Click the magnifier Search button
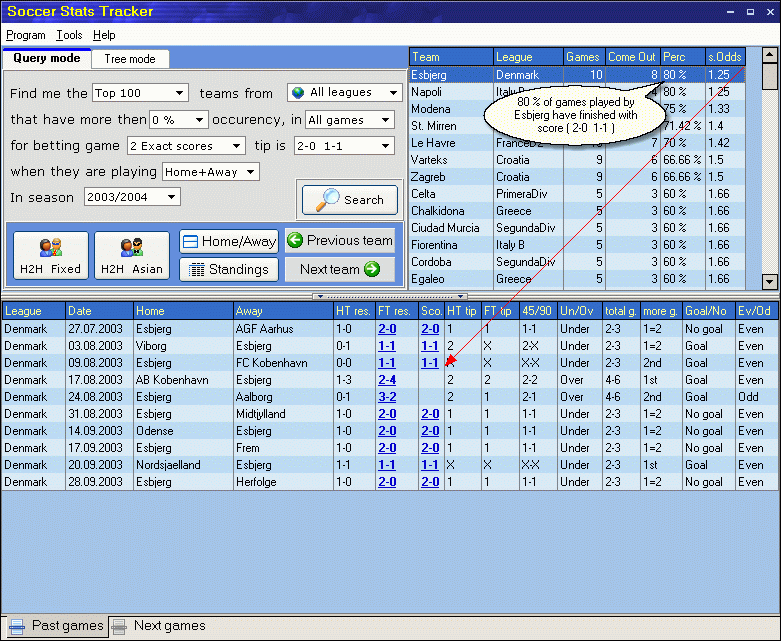781x641 pixels. click(x=348, y=199)
